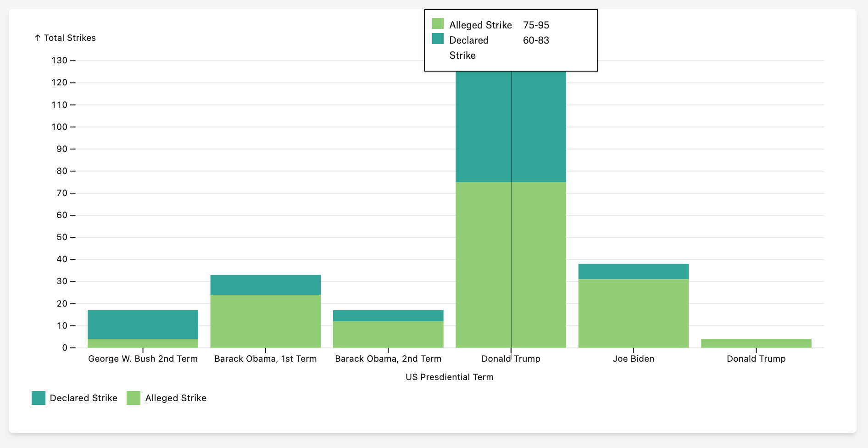This screenshot has height=448, width=868.
Task: Select Barack Obama 2nd Term alleged strike segment
Action: (x=388, y=334)
